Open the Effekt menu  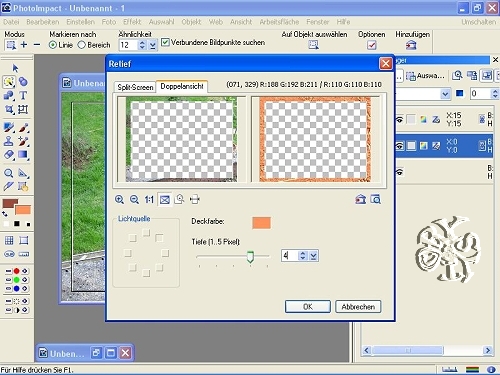tap(132, 22)
